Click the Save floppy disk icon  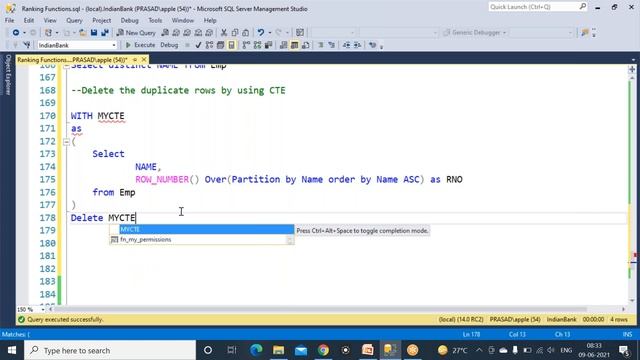click(94, 33)
